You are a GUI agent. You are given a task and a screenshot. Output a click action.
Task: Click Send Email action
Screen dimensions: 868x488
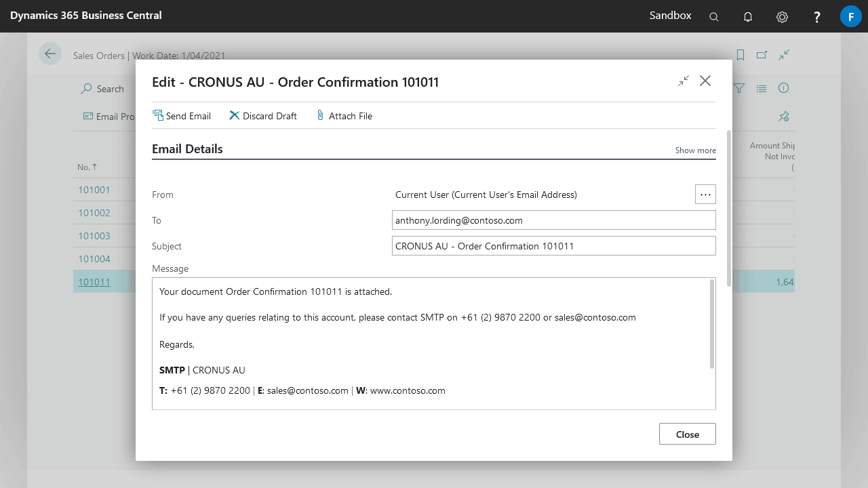pos(182,116)
